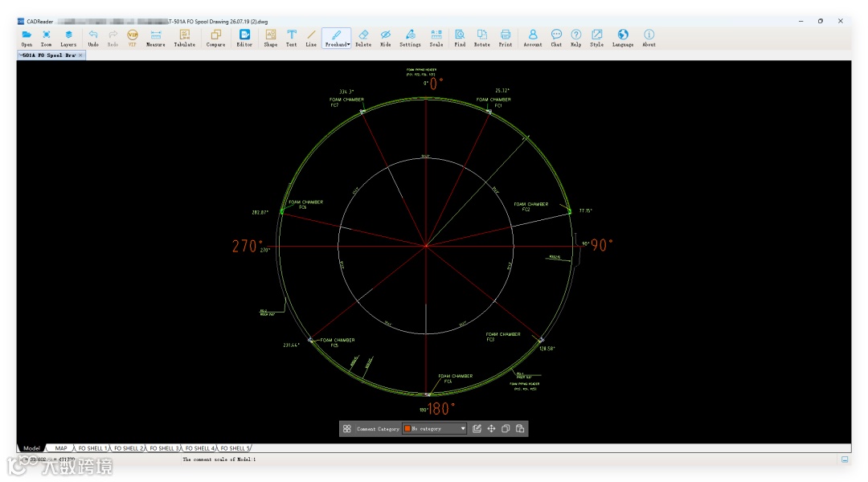Screen dimensions: 868x482
Task: Undo the last action
Action: (x=93, y=38)
